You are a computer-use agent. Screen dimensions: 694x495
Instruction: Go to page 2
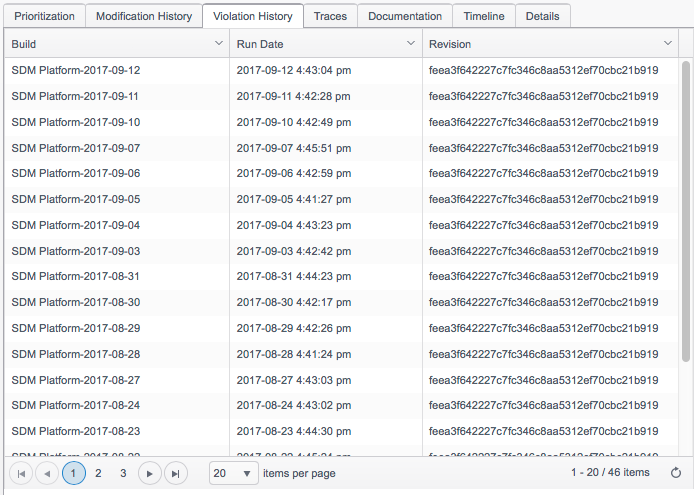[x=98, y=473]
